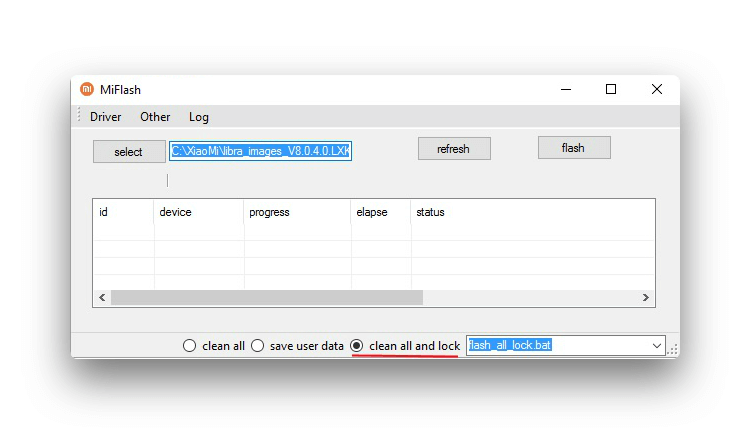This screenshot has width=750, height=434.
Task: Select clean all and lock option
Action: pos(405,345)
